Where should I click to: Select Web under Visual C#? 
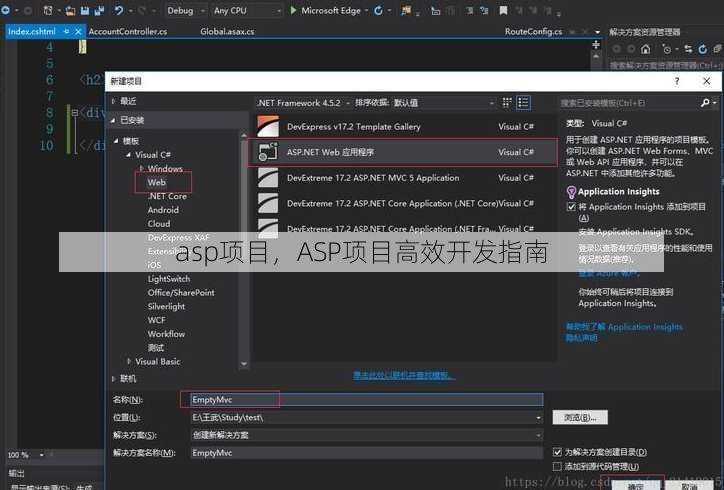[x=157, y=182]
